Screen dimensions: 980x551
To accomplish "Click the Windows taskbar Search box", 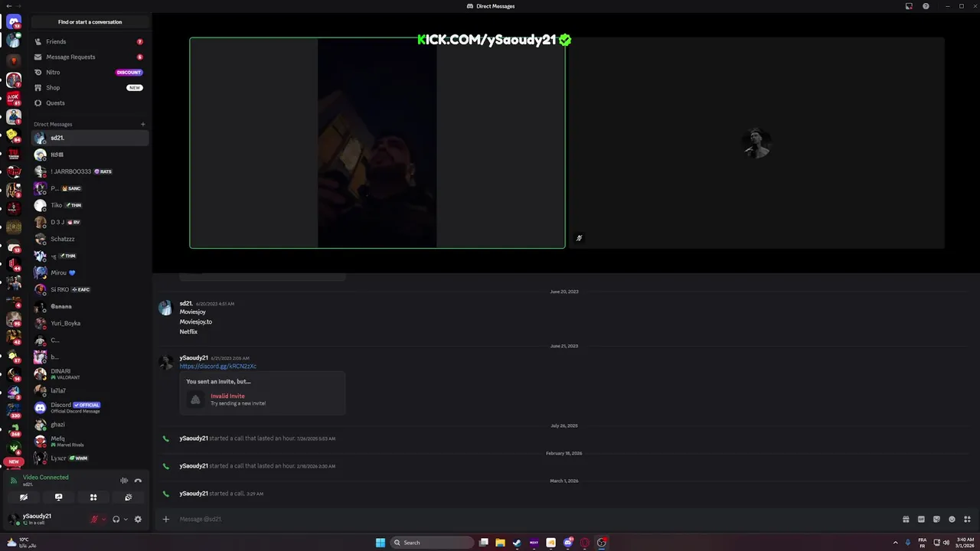I will 432,543.
